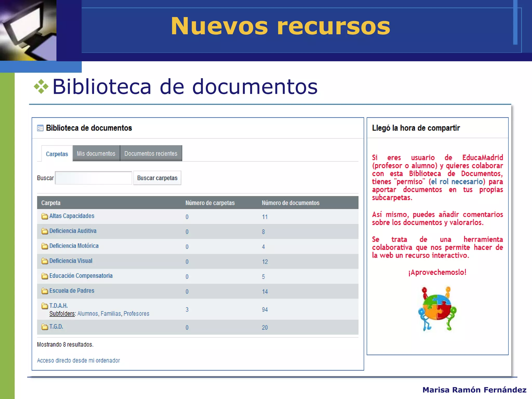532x399 pixels.
Task: Click document count 4 for Deficiencia Motórica
Action: click(263, 247)
